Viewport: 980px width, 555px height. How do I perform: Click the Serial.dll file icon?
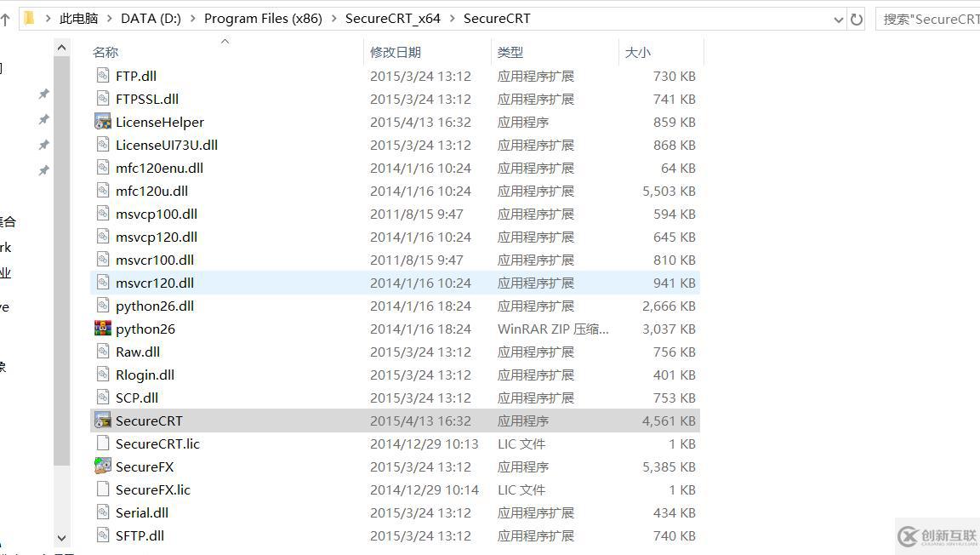coord(103,512)
